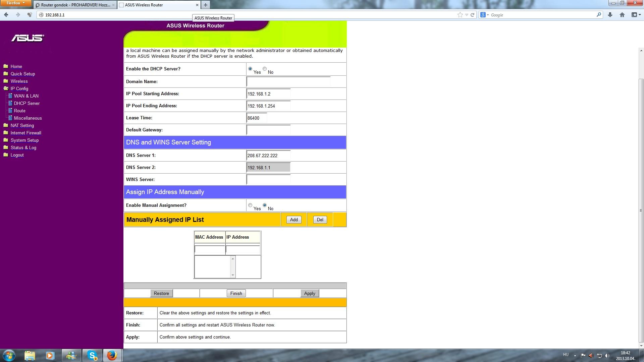Focus the IP Pool Ending Address field

click(x=268, y=106)
